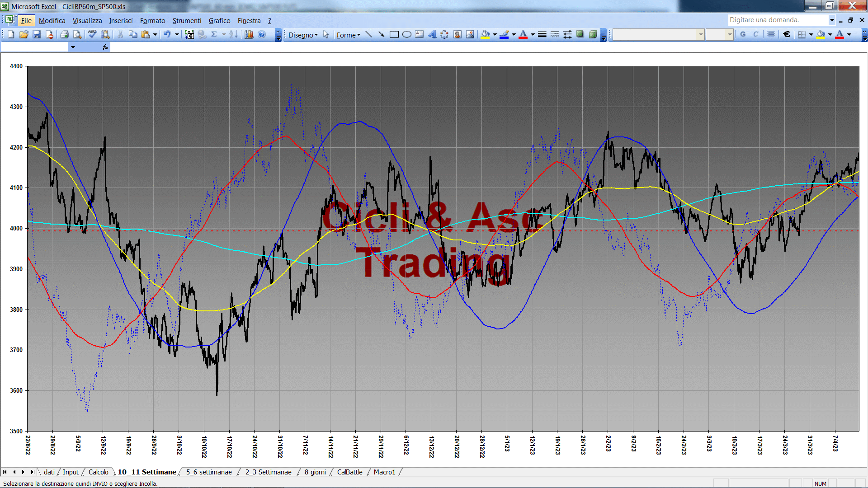This screenshot has width=868, height=488.
Task: Select the Arrow drawing tool
Action: tap(382, 34)
